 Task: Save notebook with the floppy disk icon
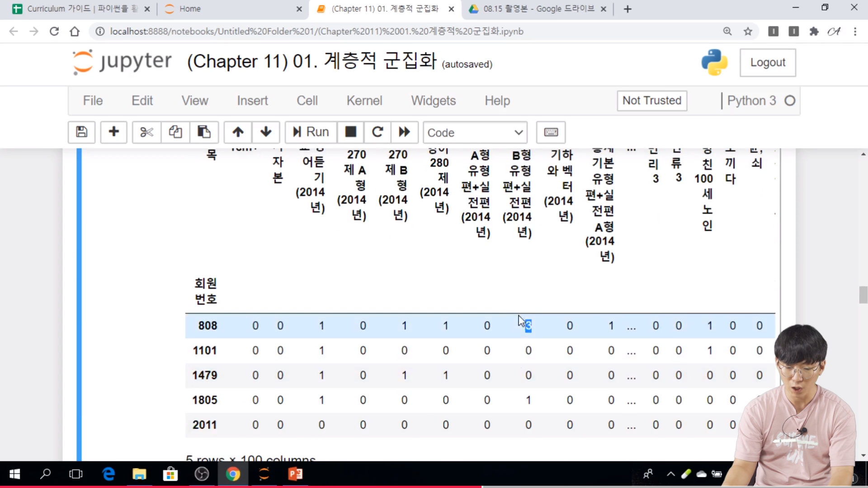(81, 132)
